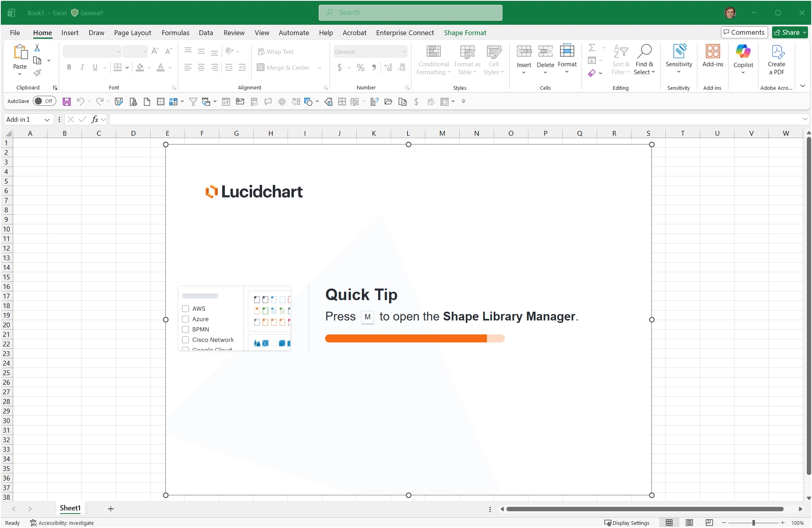Toggle the AutoSave switch
Screen dimensions: 812x528
(44, 101)
